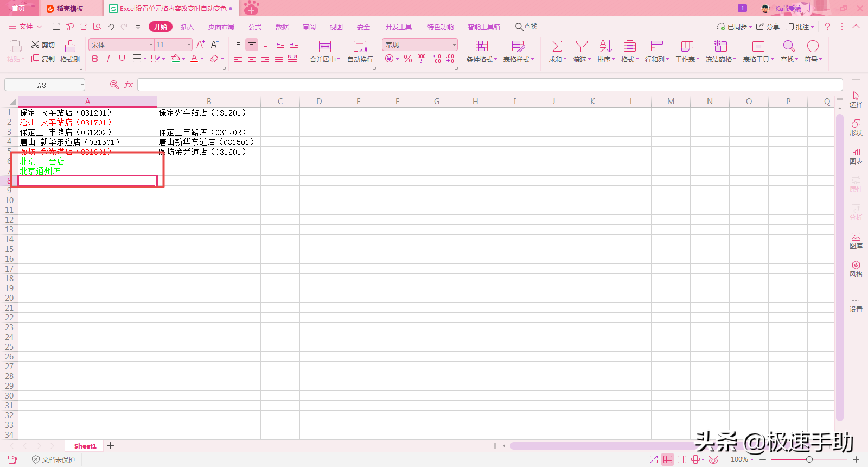Click the formula bar input field
Image resolution: width=868 pixels, height=467 pixels.
(x=490, y=85)
